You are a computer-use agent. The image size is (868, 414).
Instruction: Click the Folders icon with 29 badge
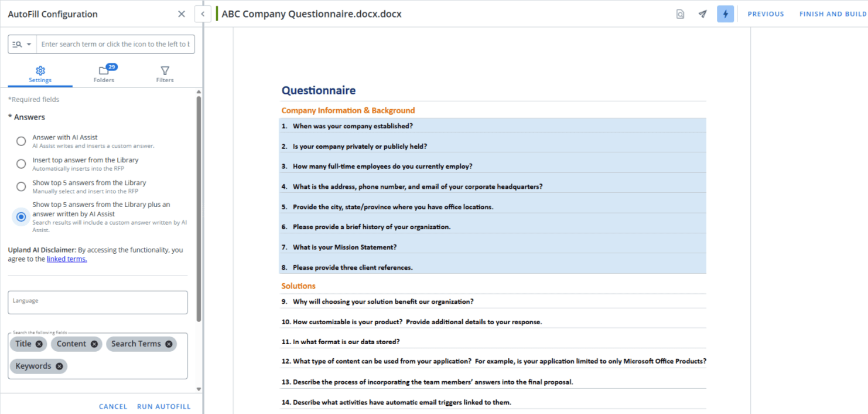click(x=104, y=69)
